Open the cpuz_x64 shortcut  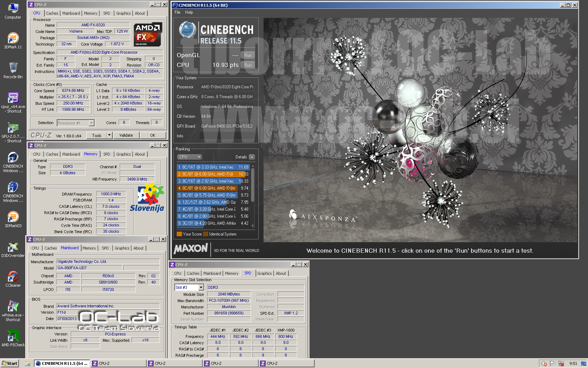13,98
